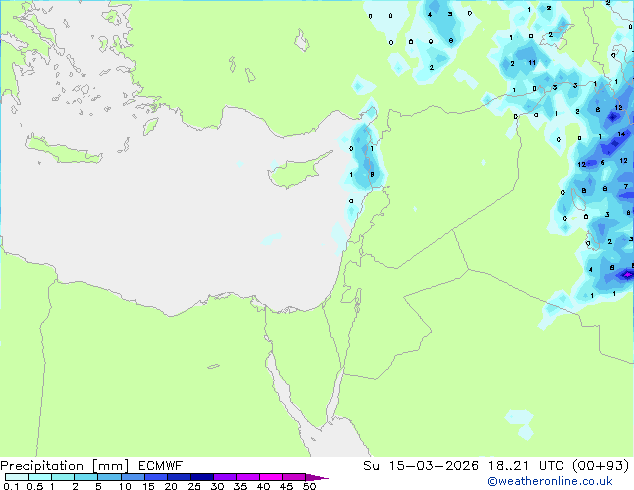The width and height of the screenshot is (634, 490).
Task: Click the '14' precipitation value on the map
Action: pyautogui.click(x=621, y=134)
